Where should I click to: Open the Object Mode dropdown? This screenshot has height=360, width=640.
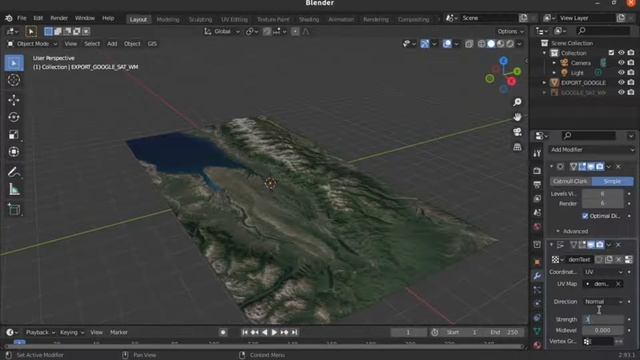coord(32,44)
